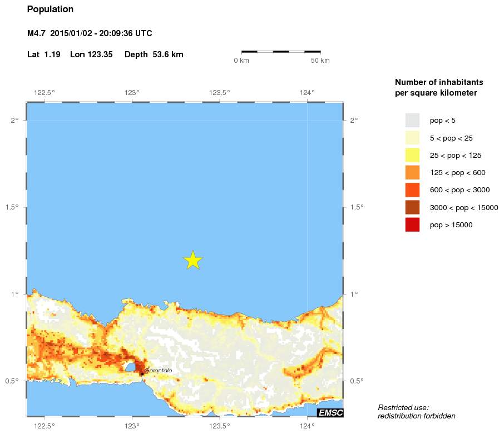Click the distance scale bar above the map
The image size is (504, 434).
(x=280, y=52)
